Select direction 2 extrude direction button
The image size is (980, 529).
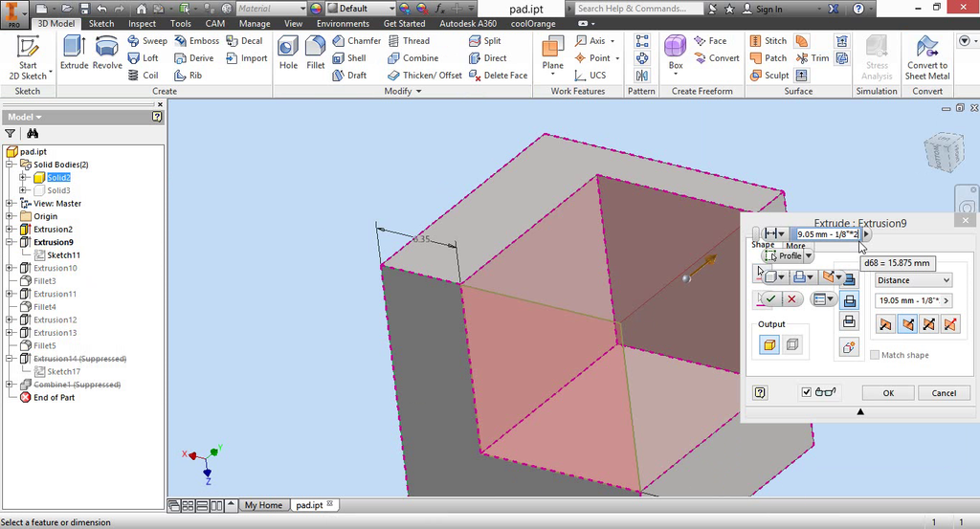[907, 324]
